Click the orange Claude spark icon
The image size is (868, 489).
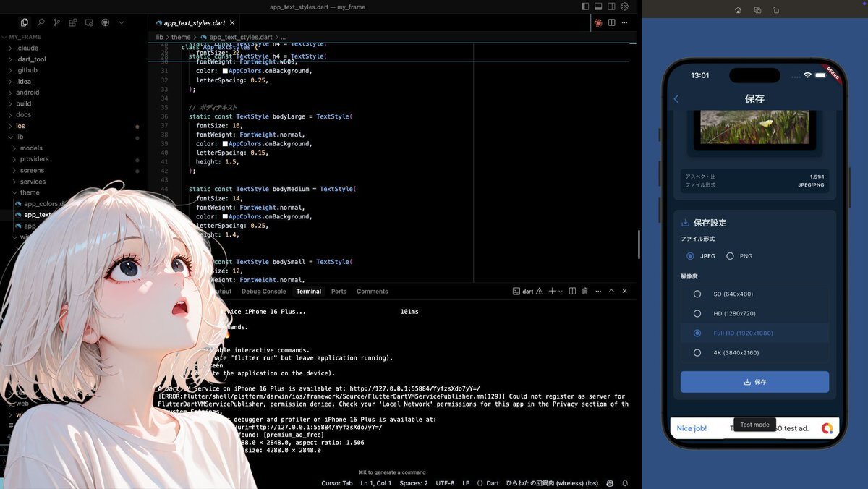(598, 22)
